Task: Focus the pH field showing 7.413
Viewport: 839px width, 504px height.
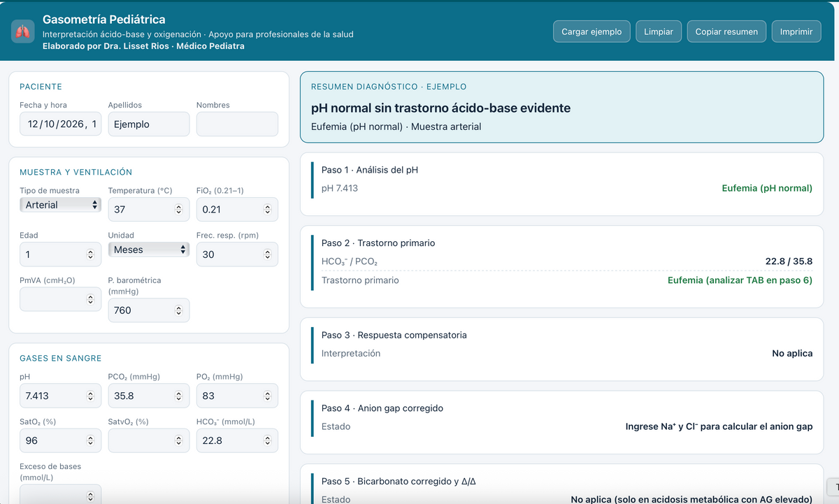Action: click(60, 396)
